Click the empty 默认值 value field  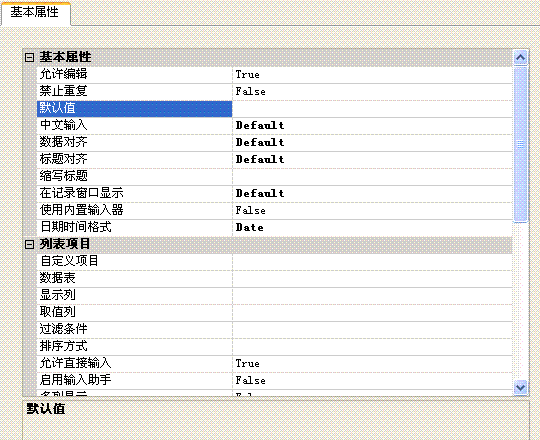tap(372, 109)
